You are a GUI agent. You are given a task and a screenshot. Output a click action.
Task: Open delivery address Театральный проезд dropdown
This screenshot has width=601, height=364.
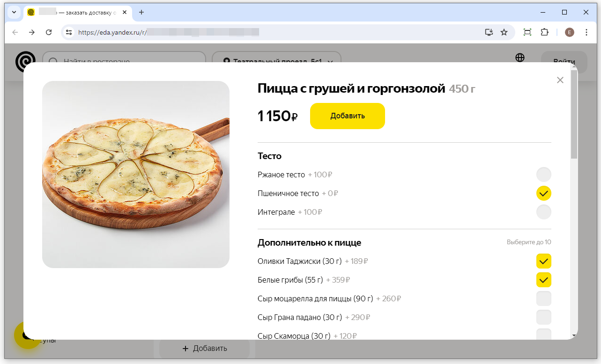pyautogui.click(x=276, y=61)
